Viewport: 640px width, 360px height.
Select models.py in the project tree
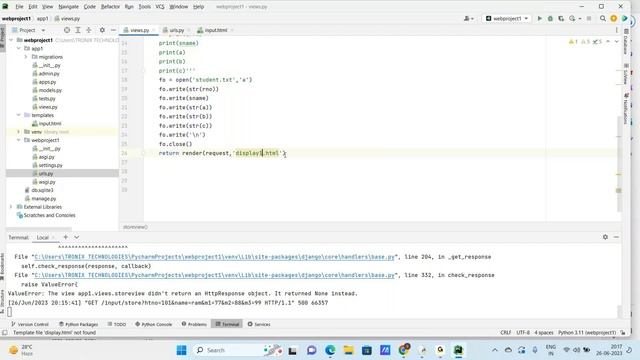(x=50, y=90)
